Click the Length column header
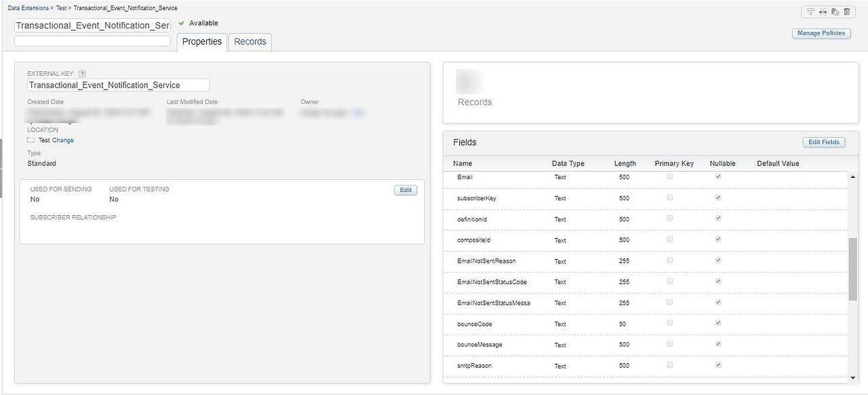 pyautogui.click(x=625, y=164)
